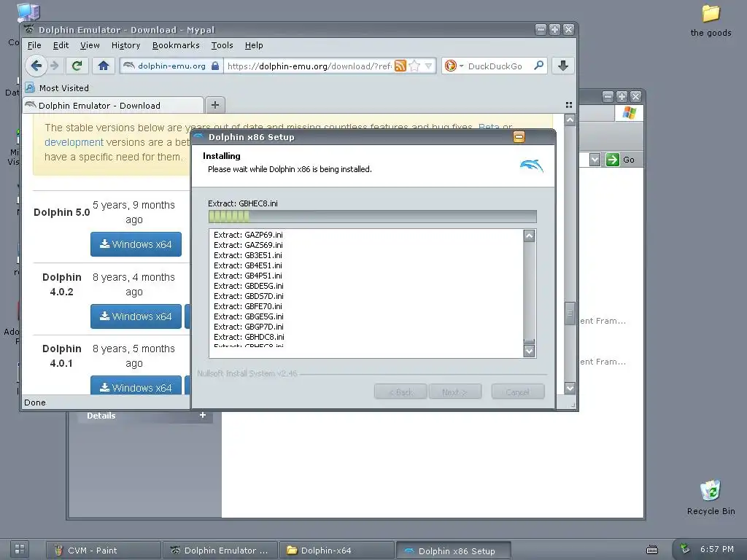
Task: Download Dolphin 4.0.2 Windows x64
Action: coord(136,316)
